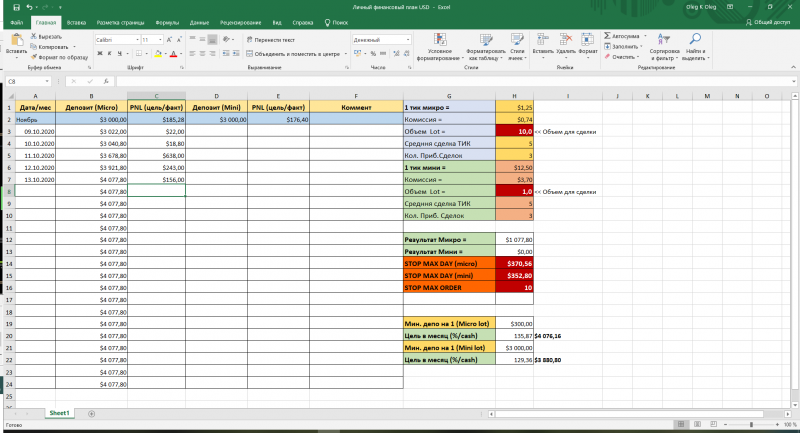
Task: Insert function using the fx button
Action: 106,81
